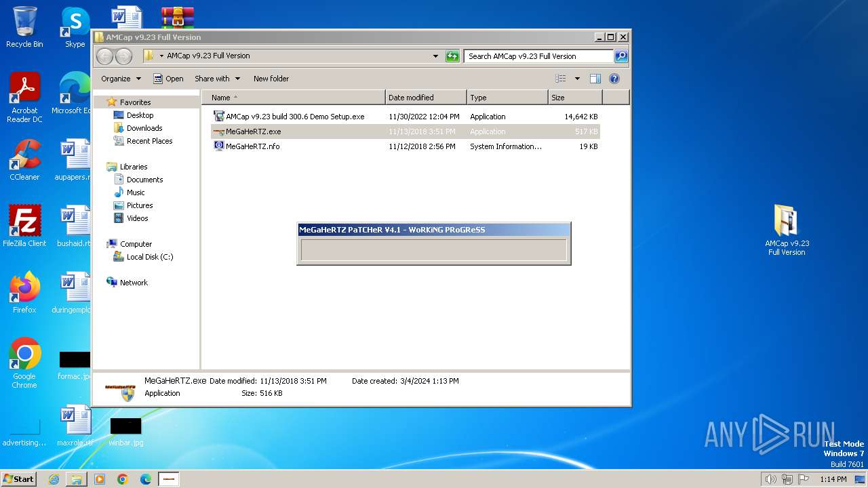Open winbar.jpg desktop image
The width and height of the screenshot is (868, 488).
click(x=126, y=430)
